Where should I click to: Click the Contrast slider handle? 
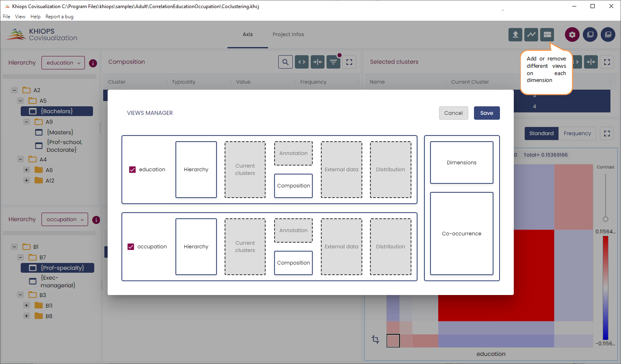click(x=606, y=219)
